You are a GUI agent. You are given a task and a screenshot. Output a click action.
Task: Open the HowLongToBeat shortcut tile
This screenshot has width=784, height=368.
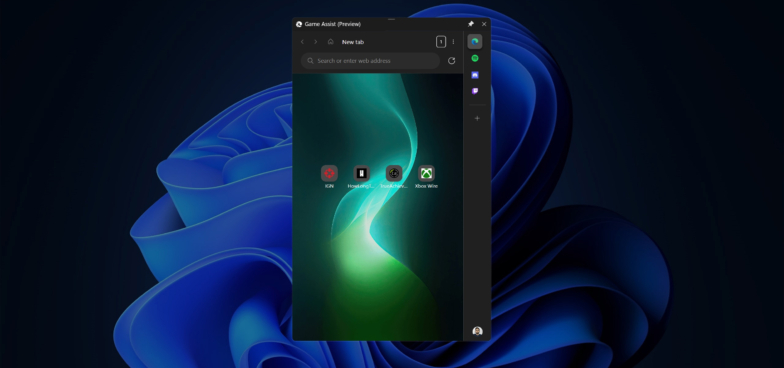(361, 177)
